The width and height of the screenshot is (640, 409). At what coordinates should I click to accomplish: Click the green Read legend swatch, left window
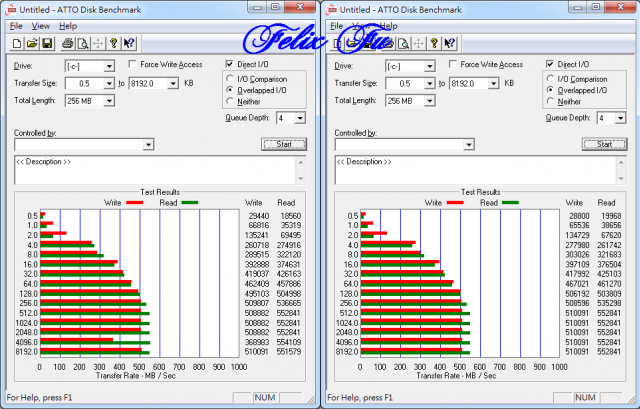coord(190,202)
